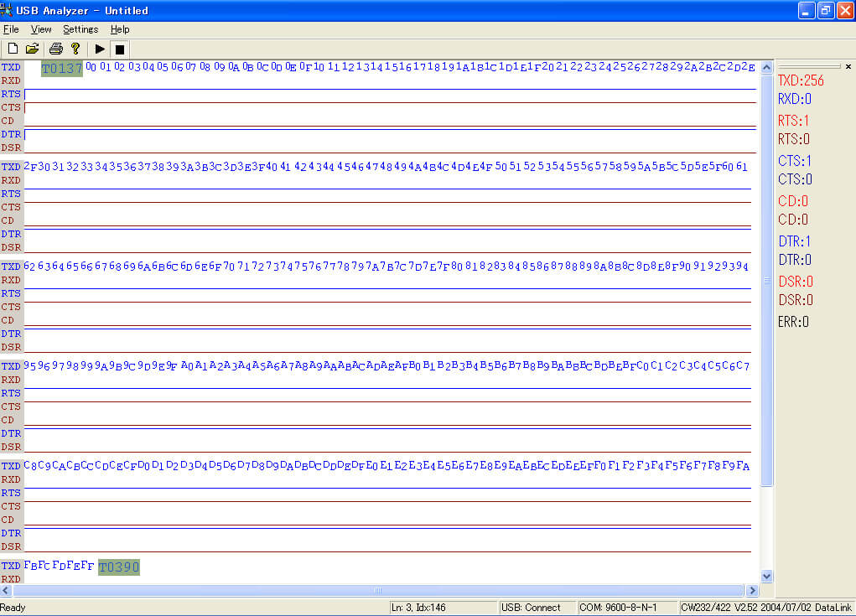
Task: Stop capture with the Stop button
Action: click(120, 49)
